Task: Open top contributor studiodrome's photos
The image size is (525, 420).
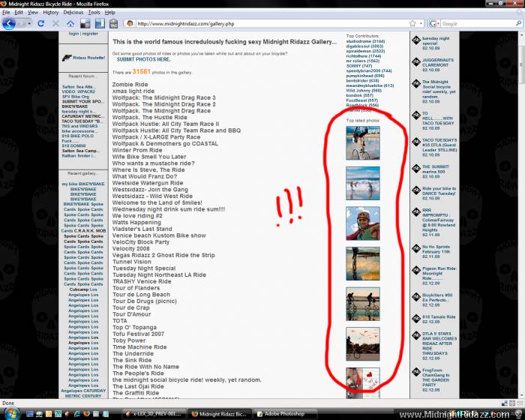Action: pos(365,41)
